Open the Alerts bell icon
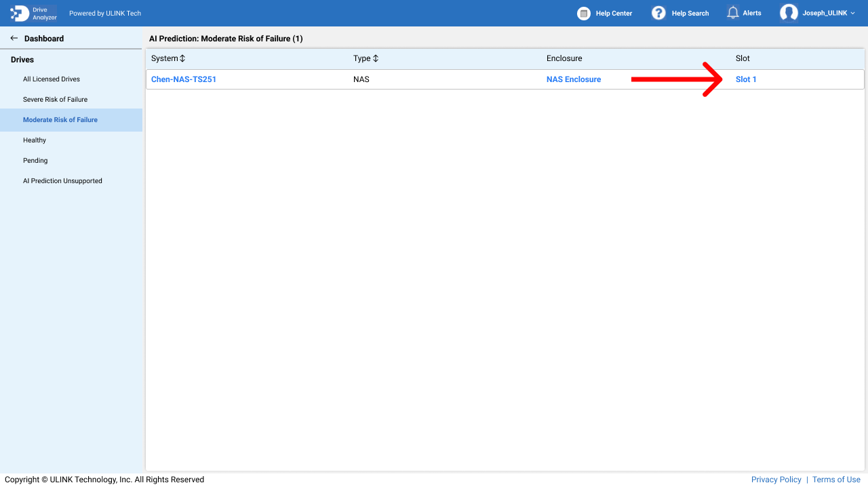868x485 pixels. coord(732,13)
